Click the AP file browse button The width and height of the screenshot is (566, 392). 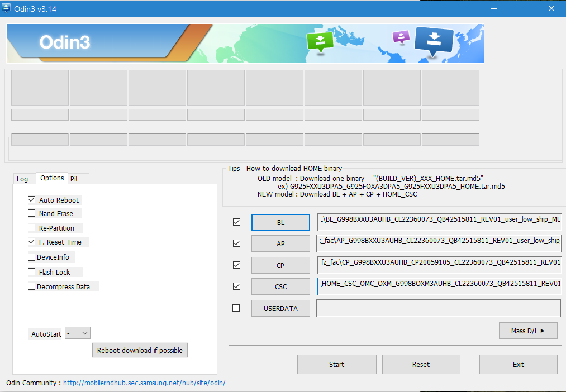click(x=280, y=244)
